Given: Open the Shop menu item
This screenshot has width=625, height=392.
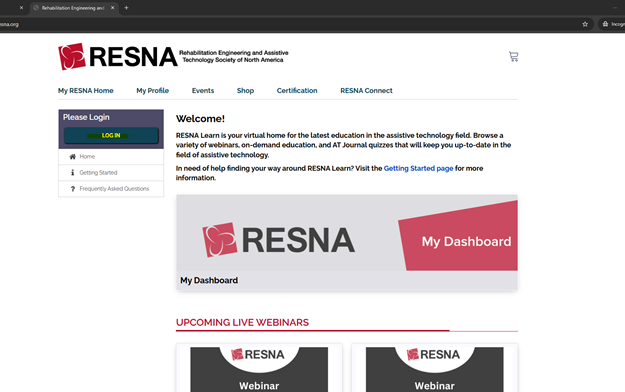Looking at the screenshot, I should tap(246, 91).
